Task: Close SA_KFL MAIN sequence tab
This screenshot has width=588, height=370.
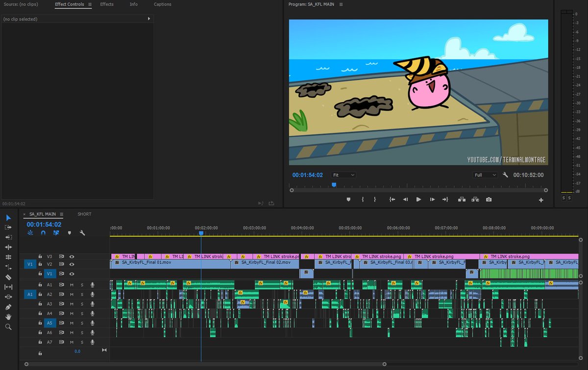Action: (x=24, y=214)
